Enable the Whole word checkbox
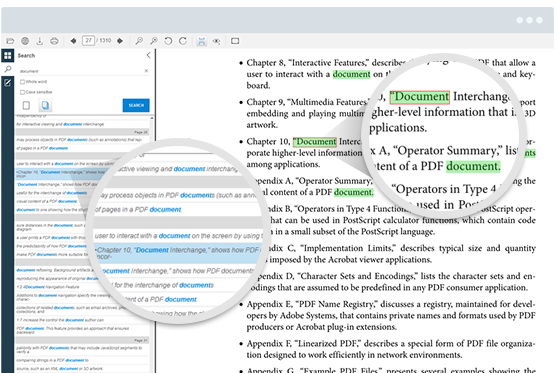Viewport: 555px width, 373px height. [x=22, y=82]
